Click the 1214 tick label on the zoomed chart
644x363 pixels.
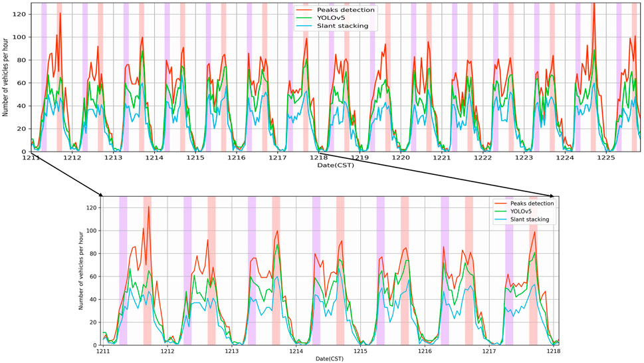[x=296, y=352]
